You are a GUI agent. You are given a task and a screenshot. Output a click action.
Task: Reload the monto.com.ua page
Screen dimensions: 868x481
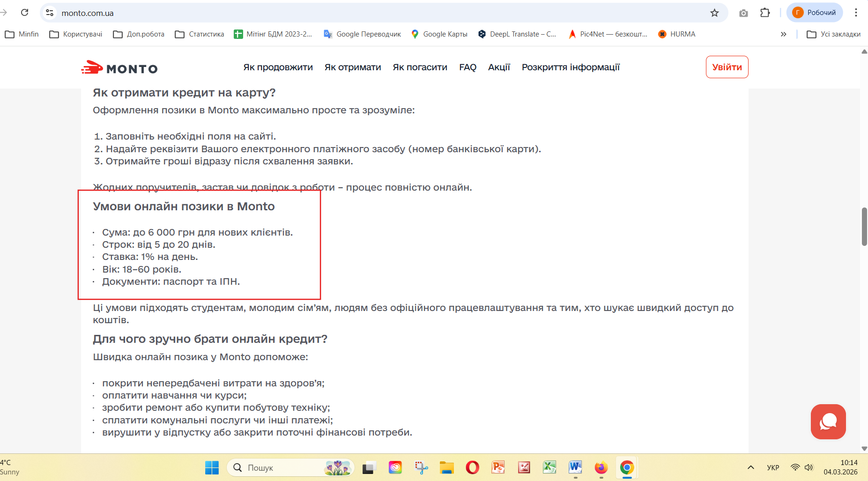point(25,13)
